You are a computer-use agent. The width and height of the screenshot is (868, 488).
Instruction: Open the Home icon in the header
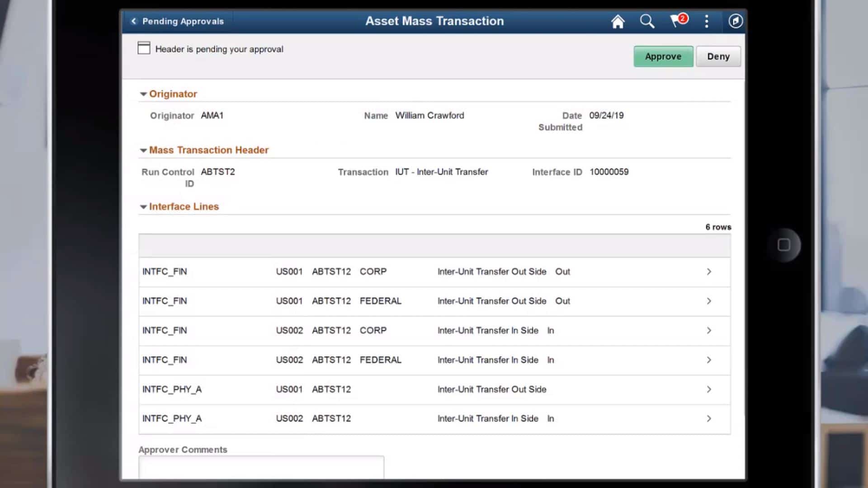click(618, 21)
